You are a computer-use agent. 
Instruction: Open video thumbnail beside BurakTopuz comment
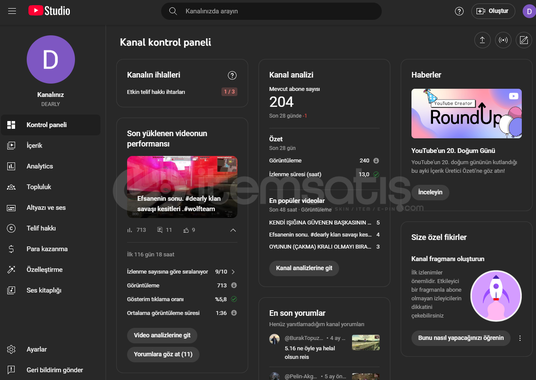click(x=365, y=342)
